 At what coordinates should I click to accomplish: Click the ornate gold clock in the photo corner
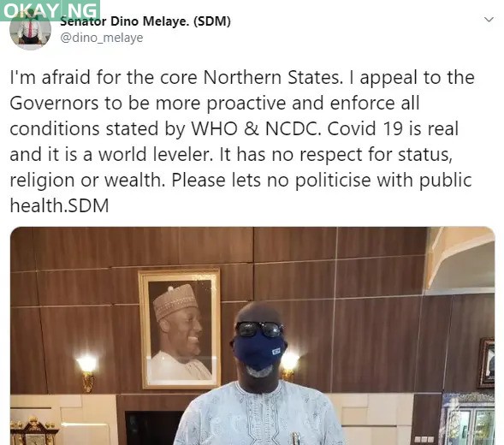coord(33,431)
